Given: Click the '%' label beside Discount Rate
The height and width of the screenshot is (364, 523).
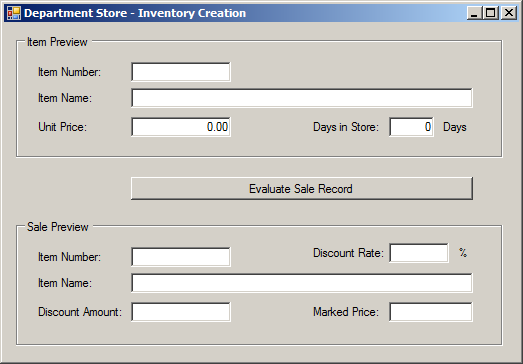Looking at the screenshot, I should tap(463, 253).
